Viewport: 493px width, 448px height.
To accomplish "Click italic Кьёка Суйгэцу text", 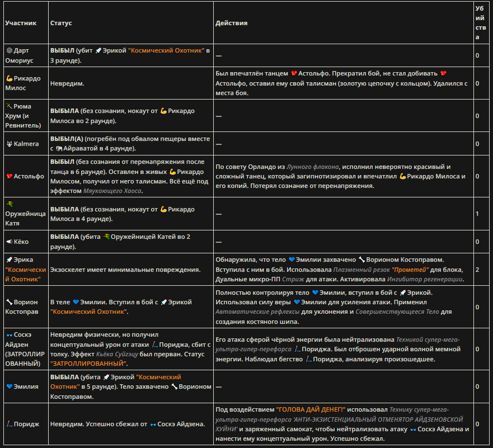I will point(117,354).
